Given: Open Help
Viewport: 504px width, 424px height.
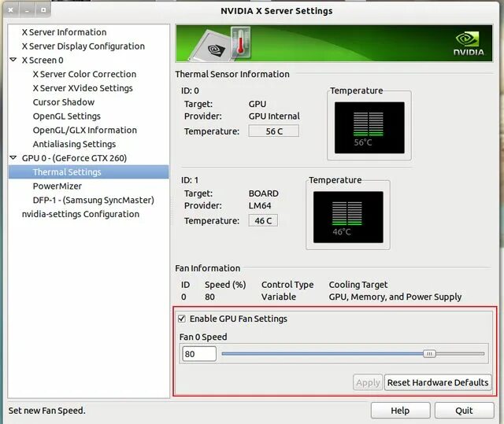Looking at the screenshot, I should click(x=400, y=411).
